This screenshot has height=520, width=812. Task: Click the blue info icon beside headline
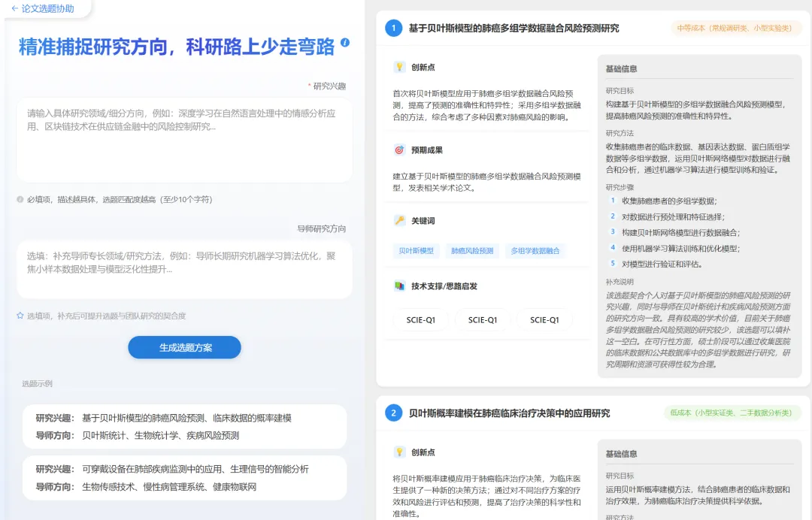tap(345, 43)
